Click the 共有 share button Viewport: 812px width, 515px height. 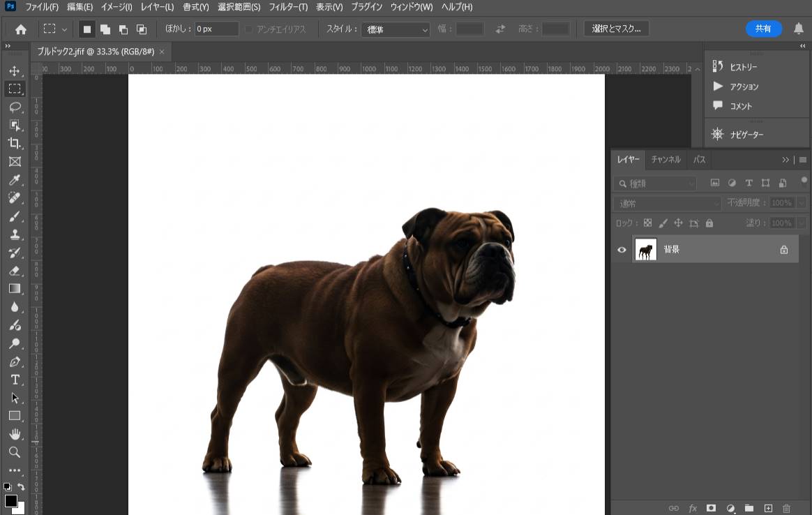(x=763, y=29)
